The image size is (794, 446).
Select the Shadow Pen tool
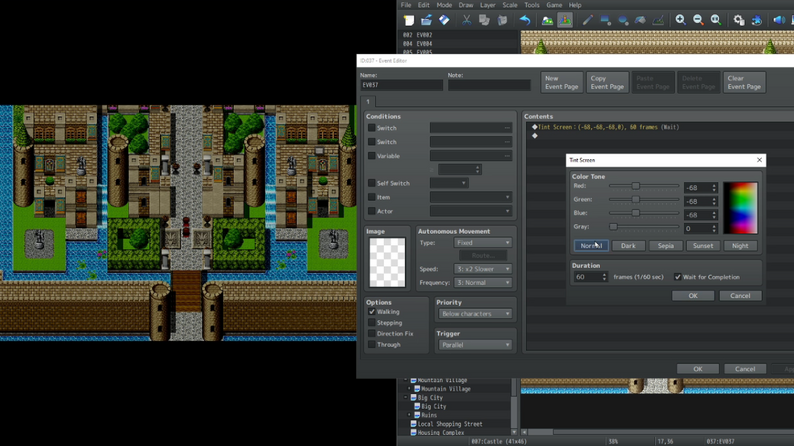point(658,20)
